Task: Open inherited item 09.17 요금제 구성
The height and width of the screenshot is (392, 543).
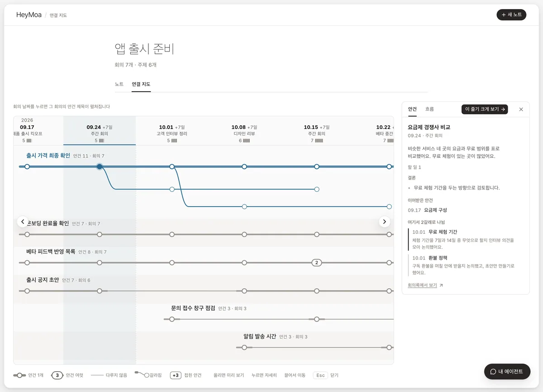Action: click(x=427, y=210)
